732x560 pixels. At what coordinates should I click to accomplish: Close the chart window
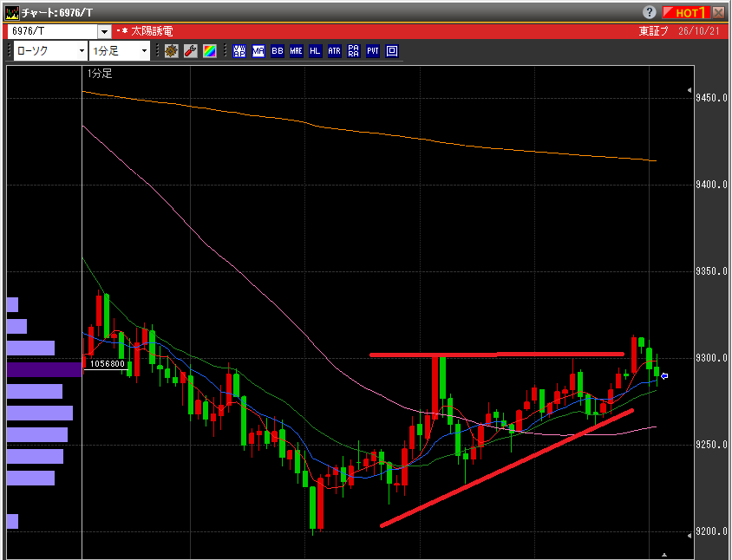click(x=718, y=12)
